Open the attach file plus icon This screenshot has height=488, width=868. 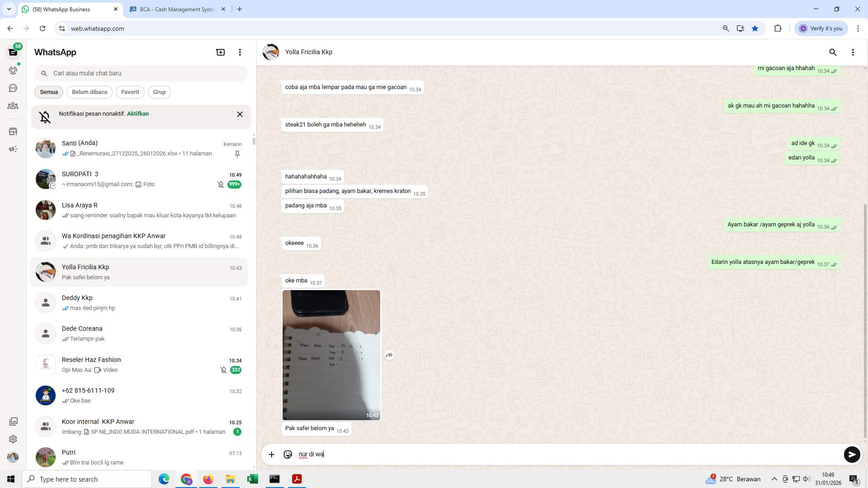pos(271,454)
